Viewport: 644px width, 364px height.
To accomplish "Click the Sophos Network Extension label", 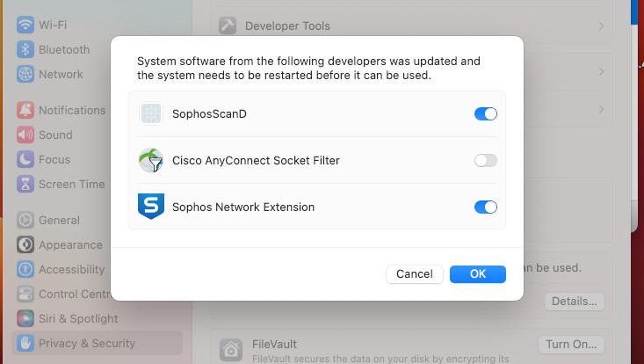I will click(243, 207).
